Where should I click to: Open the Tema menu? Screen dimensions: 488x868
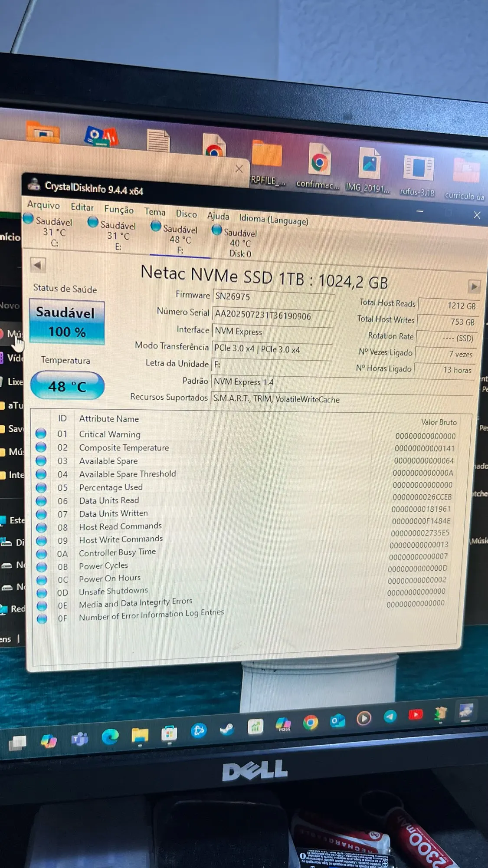point(155,212)
